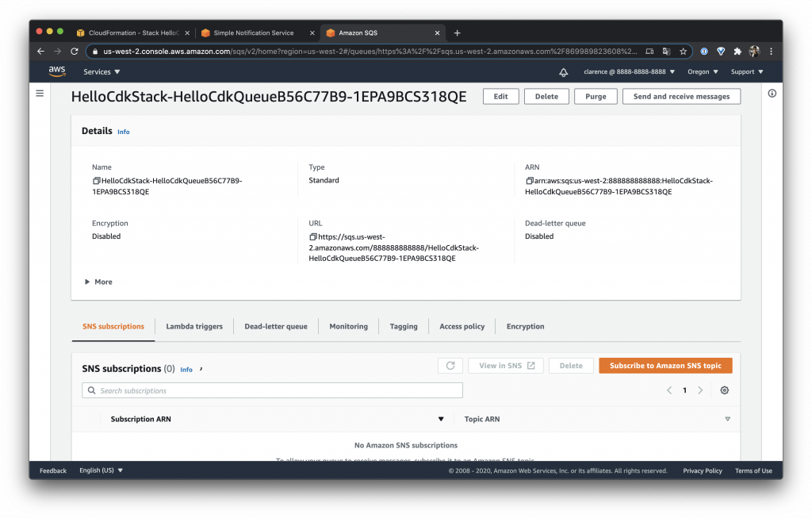
Task: Open the English (US) language dropdown
Action: [101, 470]
